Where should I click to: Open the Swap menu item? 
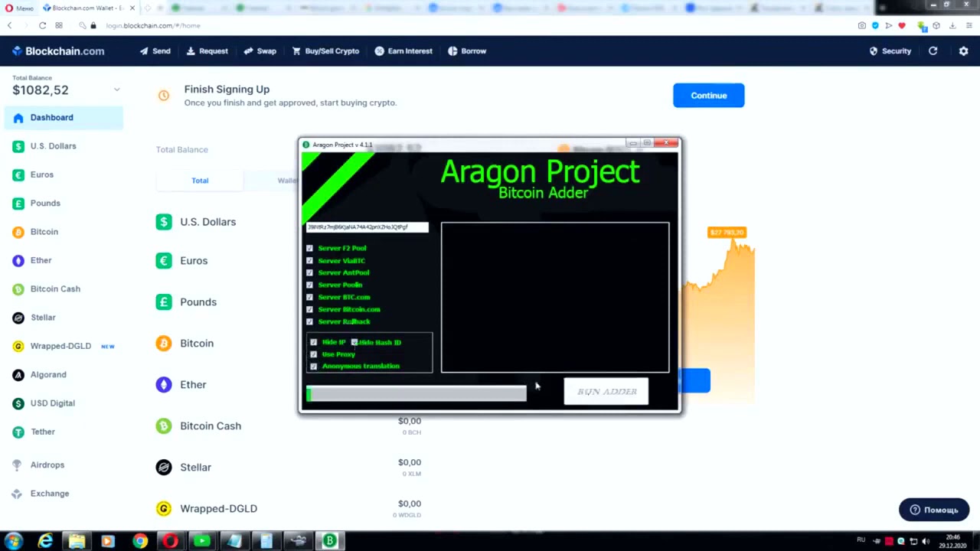tap(260, 51)
